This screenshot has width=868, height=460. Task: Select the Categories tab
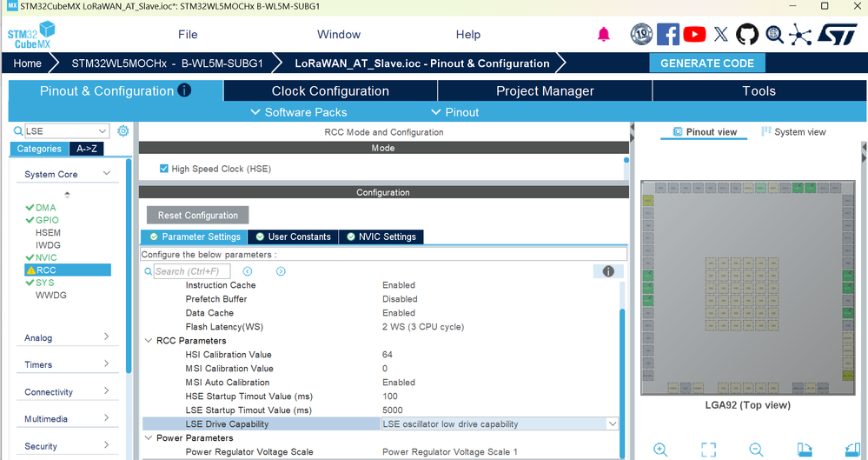tap(39, 149)
